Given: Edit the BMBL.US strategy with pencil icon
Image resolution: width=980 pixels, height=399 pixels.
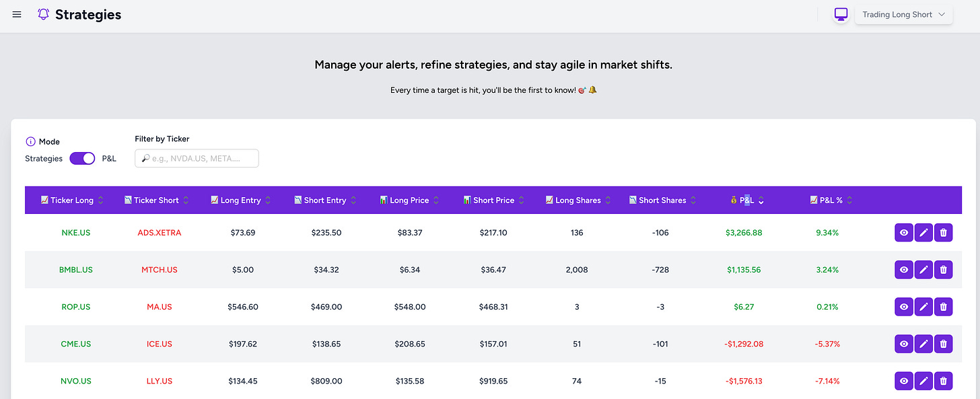Looking at the screenshot, I should [x=923, y=270].
